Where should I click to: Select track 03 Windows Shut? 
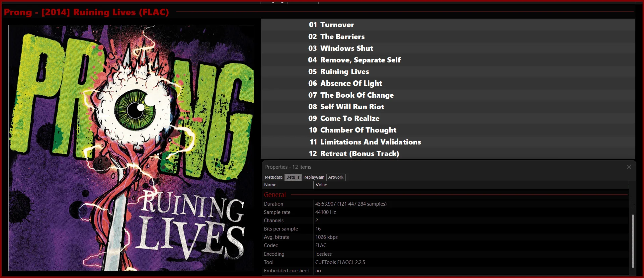click(448, 48)
